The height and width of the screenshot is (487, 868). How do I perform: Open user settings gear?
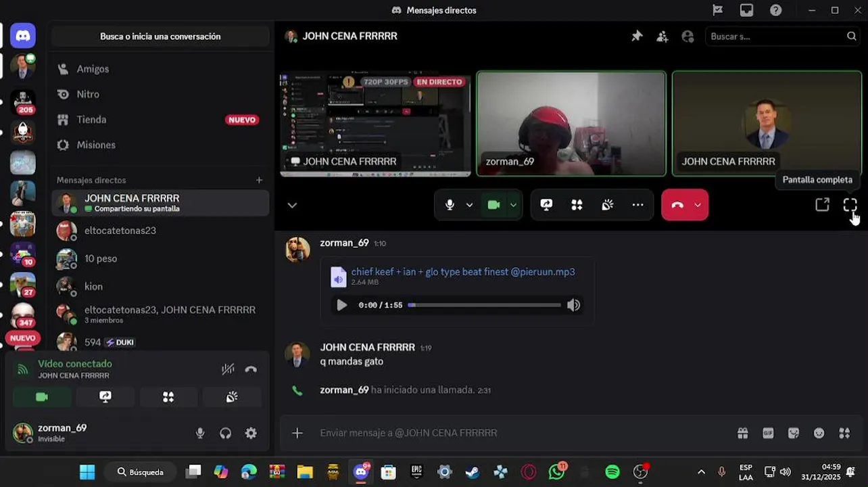pos(251,434)
